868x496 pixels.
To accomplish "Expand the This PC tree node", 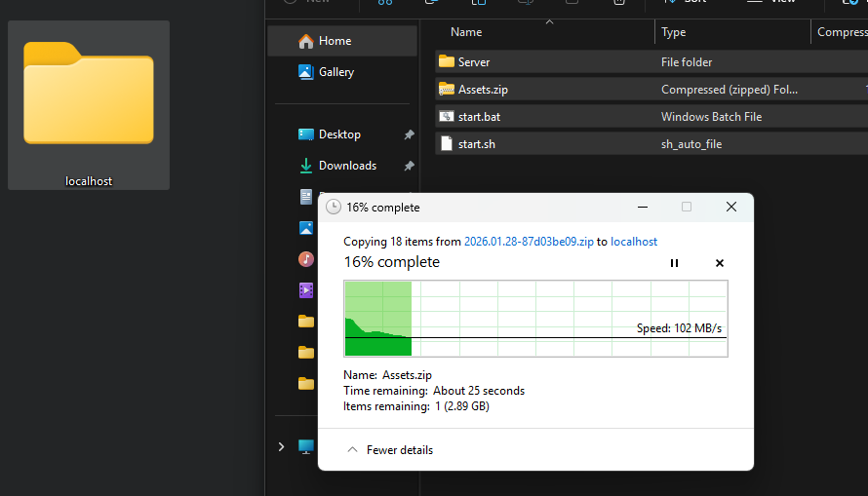I will 281,446.
